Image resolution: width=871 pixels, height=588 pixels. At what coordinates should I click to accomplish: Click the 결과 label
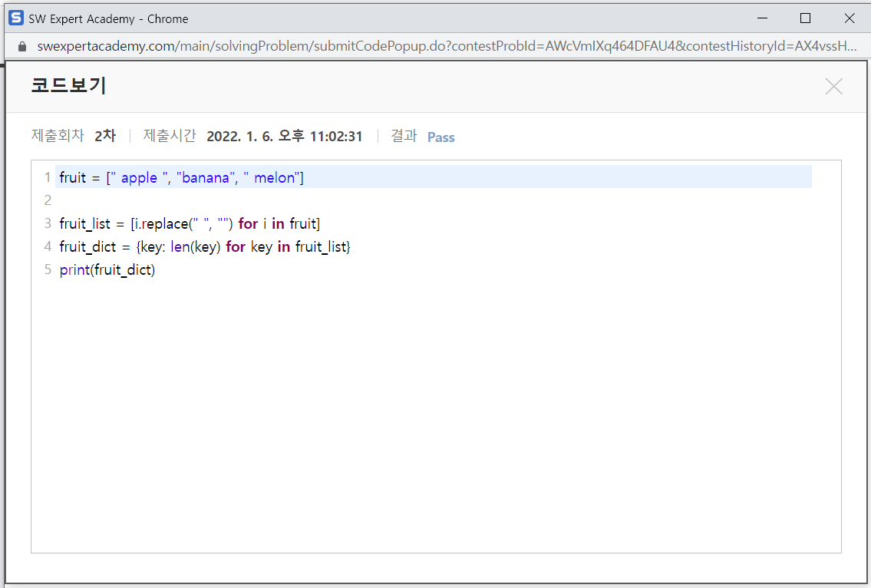point(404,136)
